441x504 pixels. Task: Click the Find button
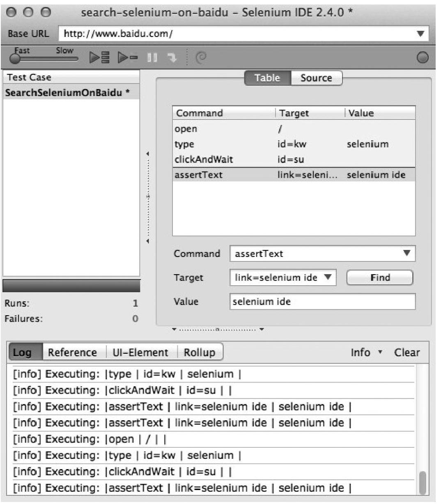[x=380, y=277]
